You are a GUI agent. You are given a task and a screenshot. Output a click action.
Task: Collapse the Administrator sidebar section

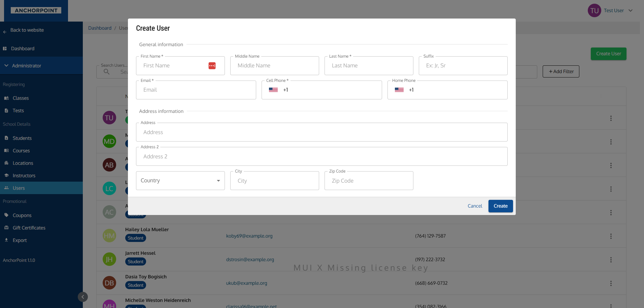pos(6,66)
